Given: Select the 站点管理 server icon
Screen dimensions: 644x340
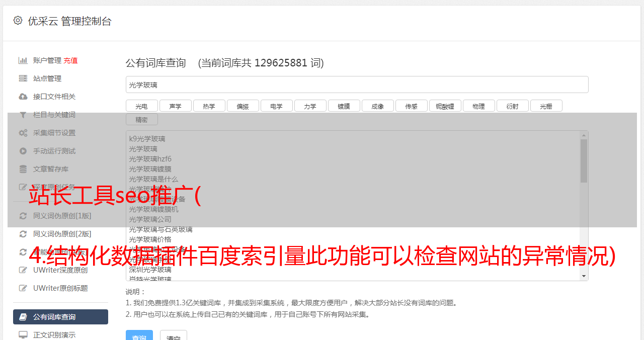Looking at the screenshot, I should (x=23, y=78).
